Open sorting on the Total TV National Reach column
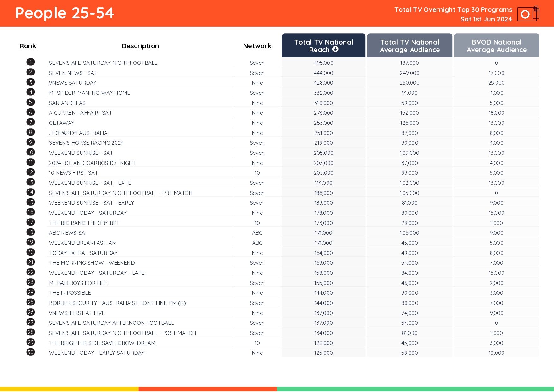 [x=323, y=46]
